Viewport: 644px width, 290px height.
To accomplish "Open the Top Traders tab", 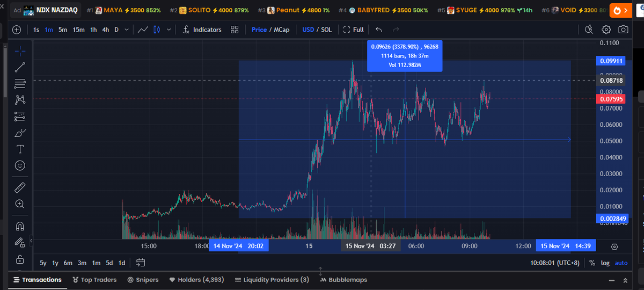I will pyautogui.click(x=94, y=280).
